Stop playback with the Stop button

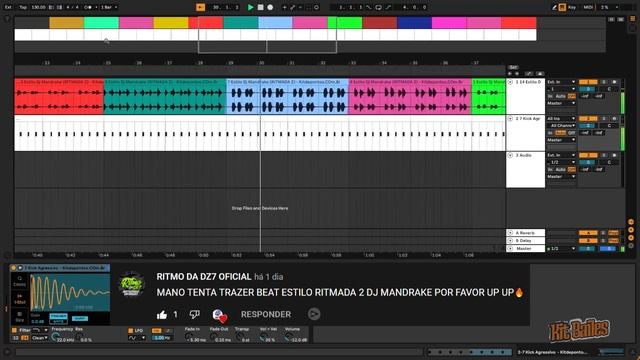[x=260, y=7]
